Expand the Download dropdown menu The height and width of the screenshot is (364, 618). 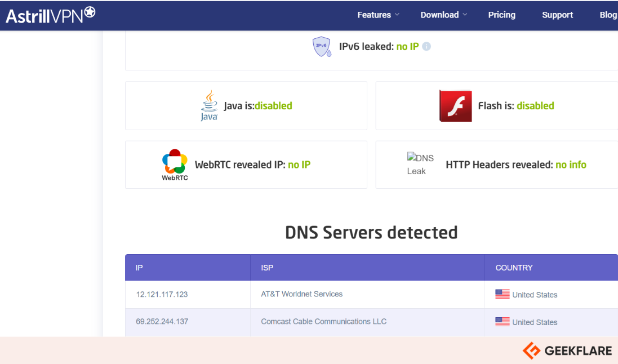coord(443,15)
